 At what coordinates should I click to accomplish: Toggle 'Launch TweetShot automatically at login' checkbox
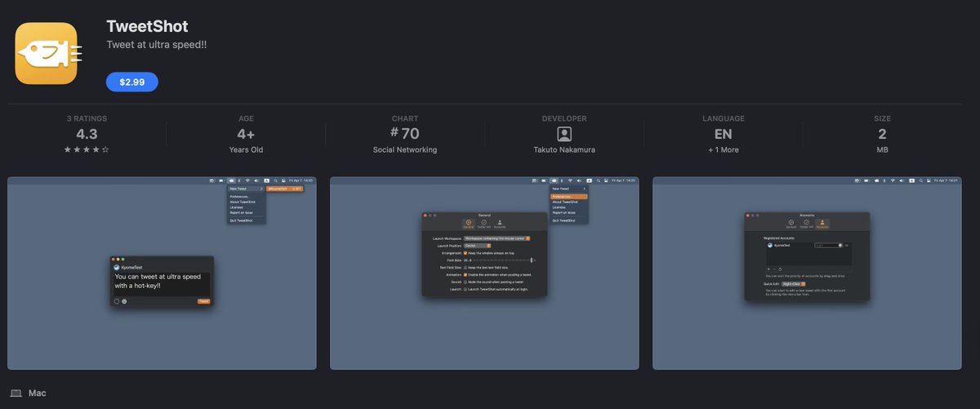(465, 289)
